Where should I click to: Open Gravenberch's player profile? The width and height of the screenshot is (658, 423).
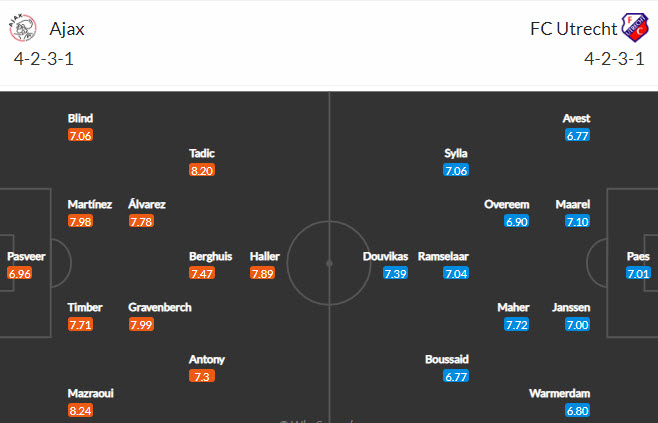160,307
